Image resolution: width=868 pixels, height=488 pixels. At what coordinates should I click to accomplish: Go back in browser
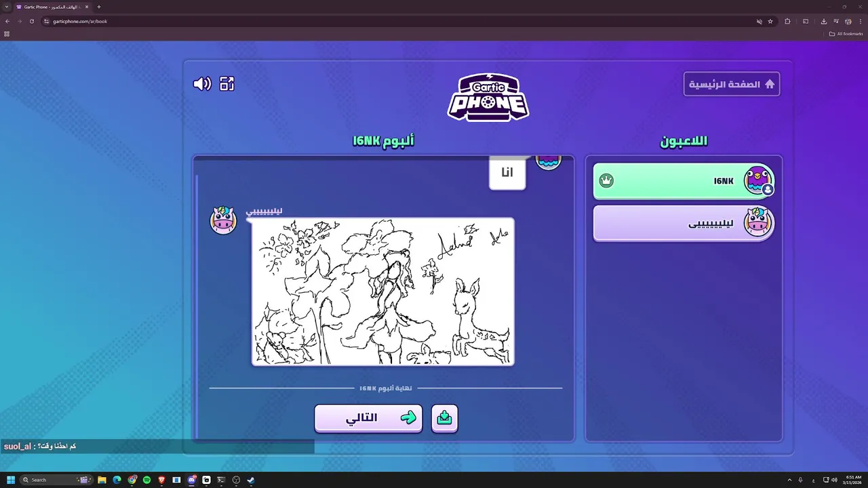point(7,21)
